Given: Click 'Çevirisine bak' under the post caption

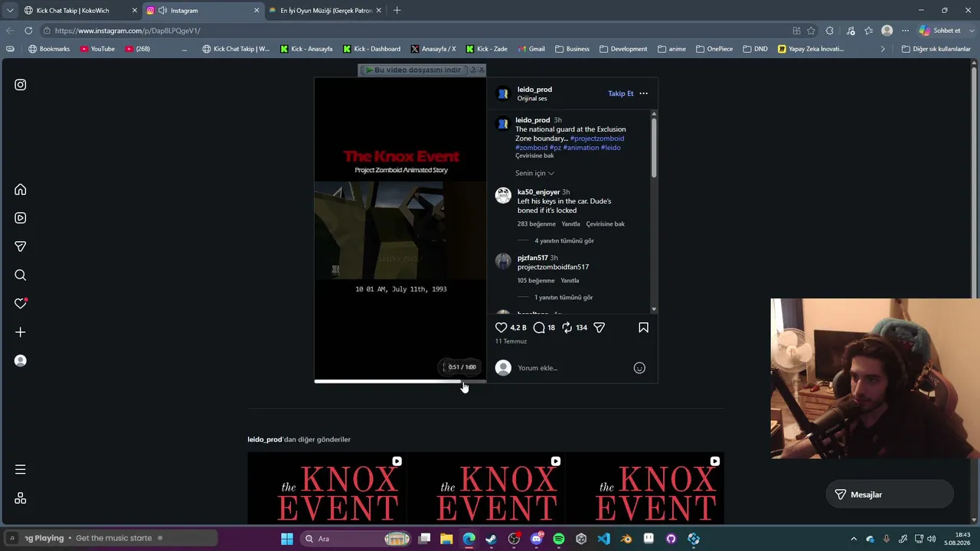Looking at the screenshot, I should tap(534, 156).
